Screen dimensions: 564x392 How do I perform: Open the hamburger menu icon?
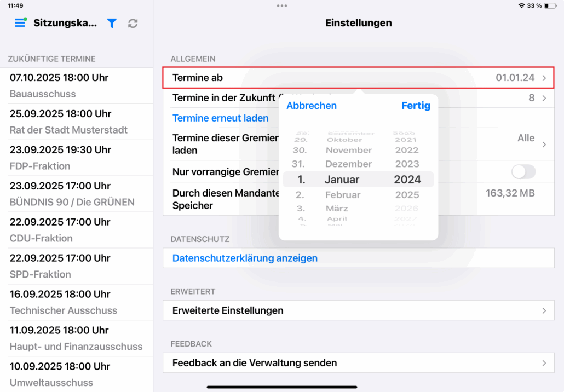coord(20,23)
